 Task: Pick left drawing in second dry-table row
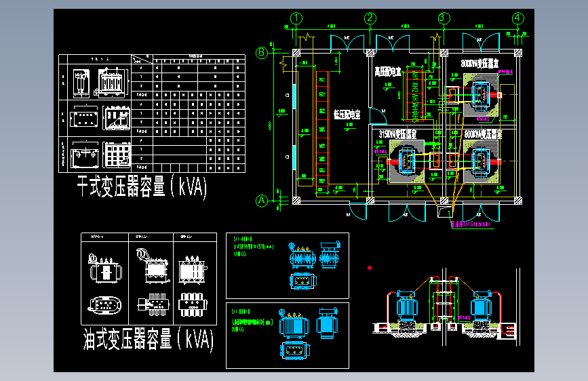[x=84, y=117]
